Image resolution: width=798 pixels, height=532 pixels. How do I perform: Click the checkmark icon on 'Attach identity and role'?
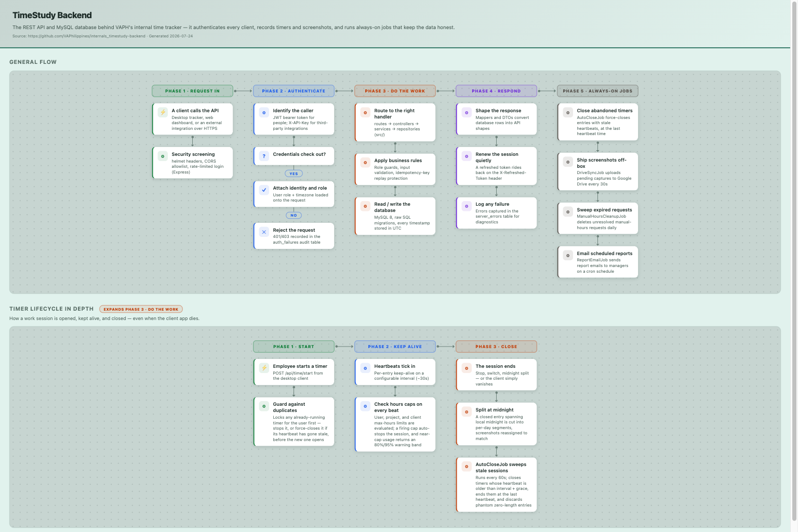264,190
